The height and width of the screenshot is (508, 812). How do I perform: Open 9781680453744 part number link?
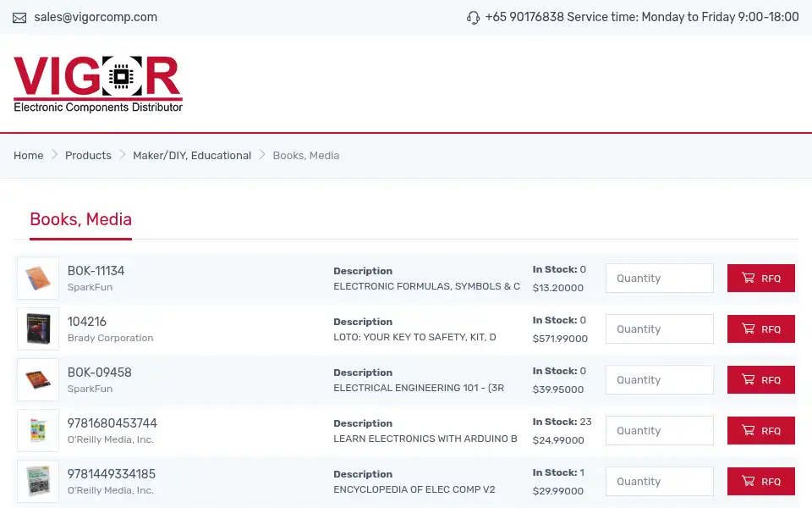tap(112, 423)
